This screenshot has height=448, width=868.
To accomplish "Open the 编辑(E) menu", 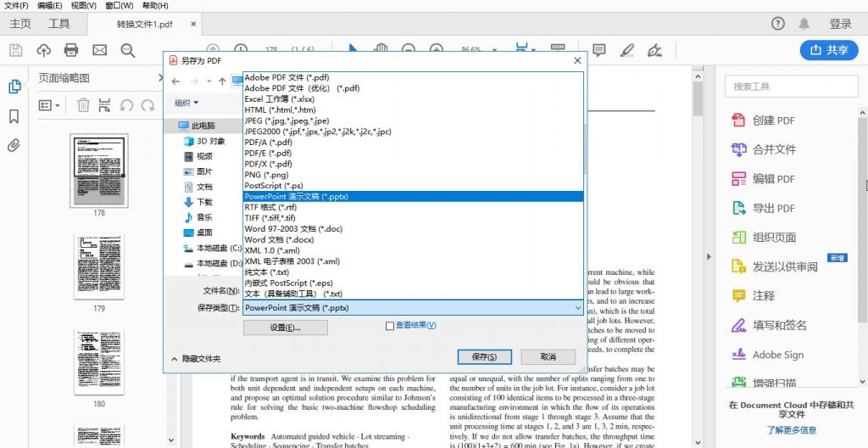I will pyautogui.click(x=50, y=6).
